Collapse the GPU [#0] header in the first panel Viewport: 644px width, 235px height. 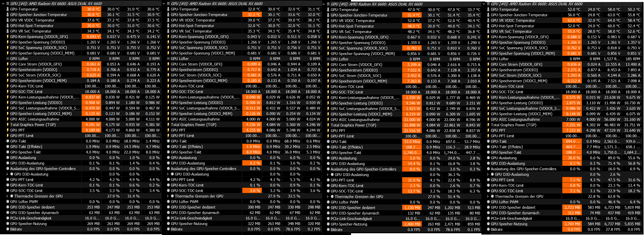pyautogui.click(x=3, y=4)
